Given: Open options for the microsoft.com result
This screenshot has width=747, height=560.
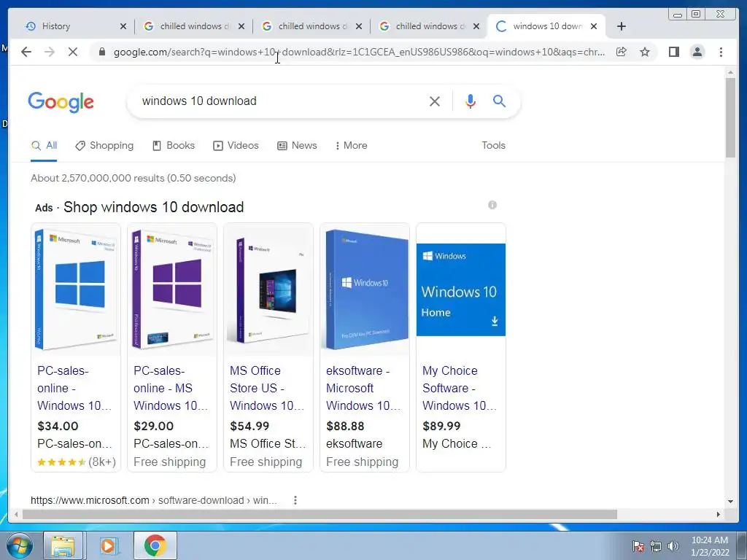Looking at the screenshot, I should [295, 500].
